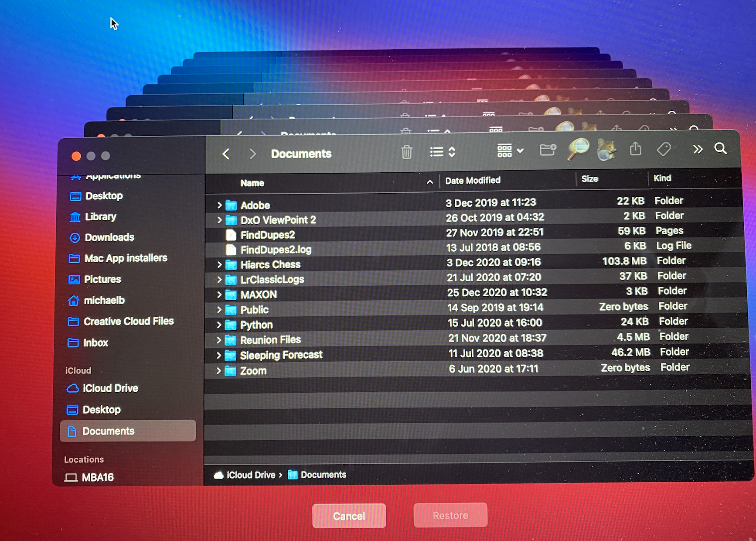Expand the Hiarcs Chess folder

(219, 264)
